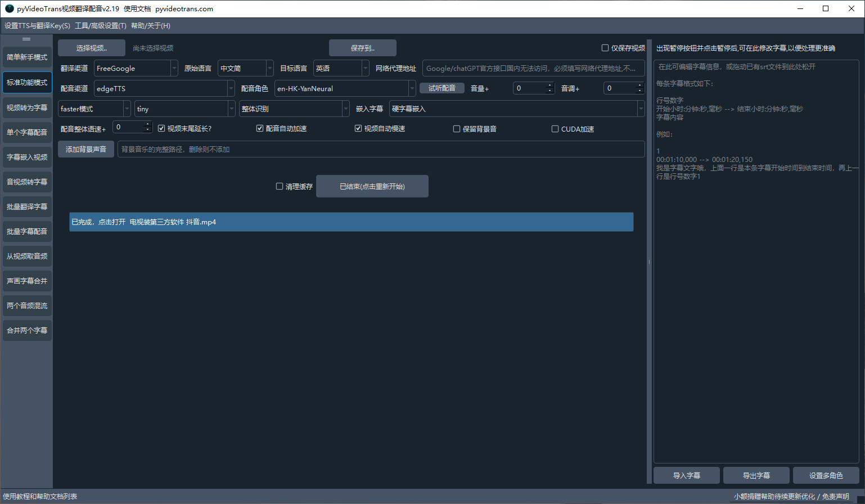The image size is (865, 504).
Task: Click the 网络代理地址 input field
Action: click(x=533, y=69)
